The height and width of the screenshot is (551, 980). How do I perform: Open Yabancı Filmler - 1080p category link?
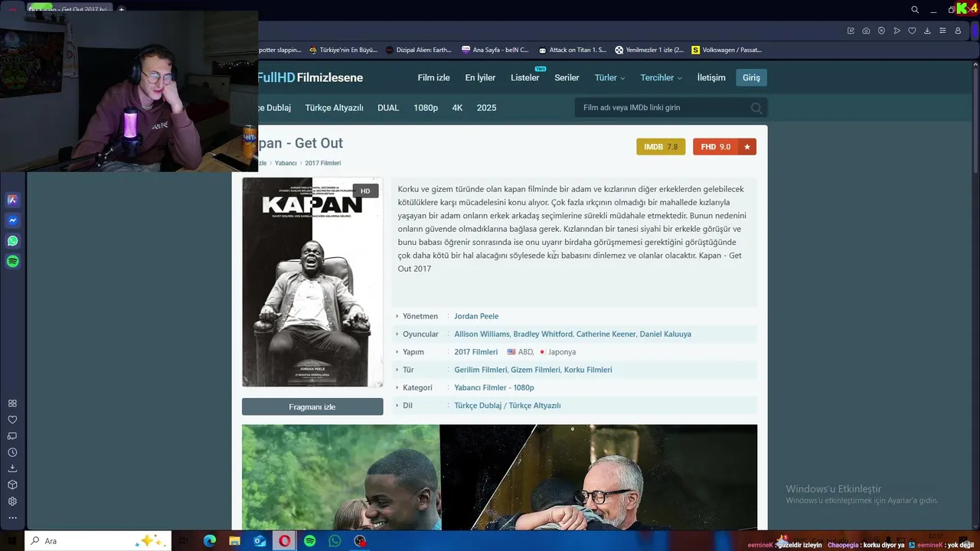494,387
